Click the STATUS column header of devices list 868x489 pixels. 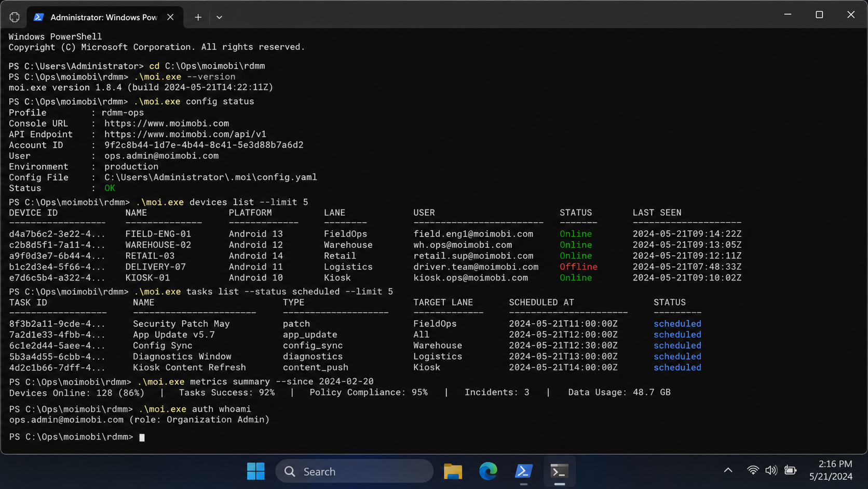[x=576, y=213]
